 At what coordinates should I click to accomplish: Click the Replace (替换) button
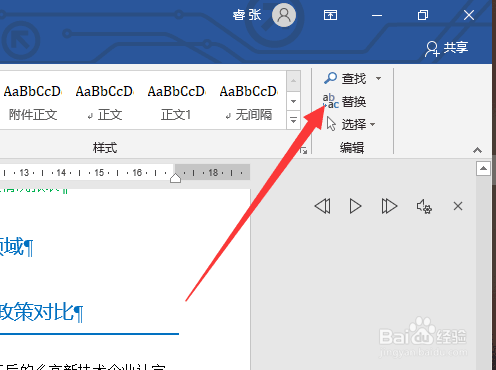point(344,101)
